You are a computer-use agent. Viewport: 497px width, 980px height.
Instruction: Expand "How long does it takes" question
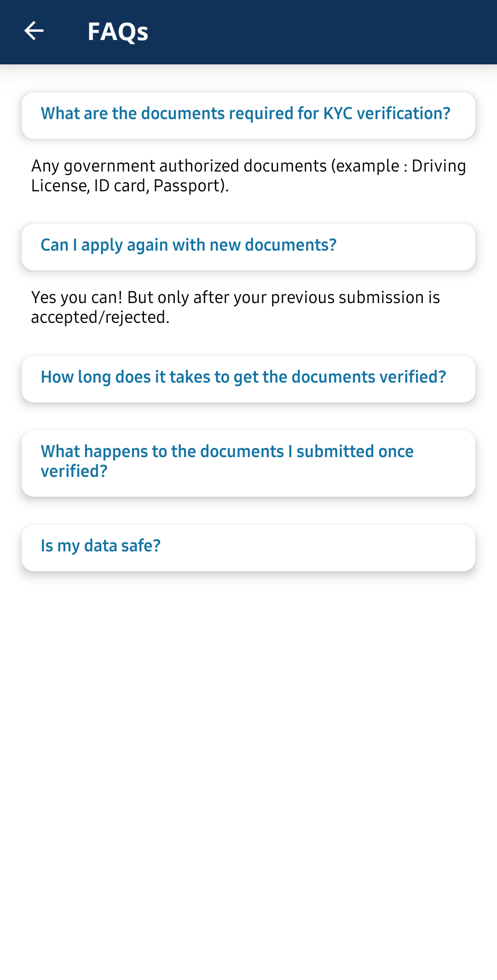point(248,378)
